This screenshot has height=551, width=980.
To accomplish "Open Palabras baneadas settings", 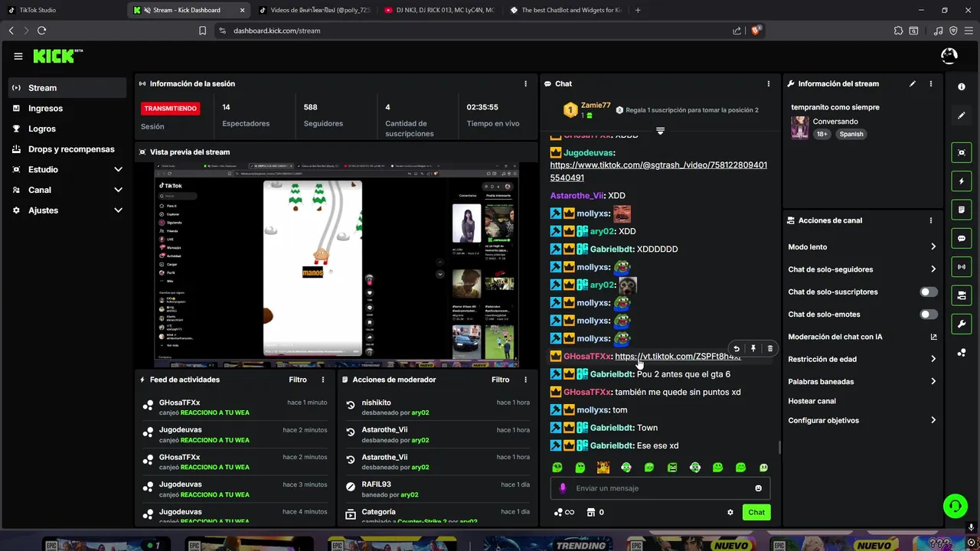I will coord(862,381).
